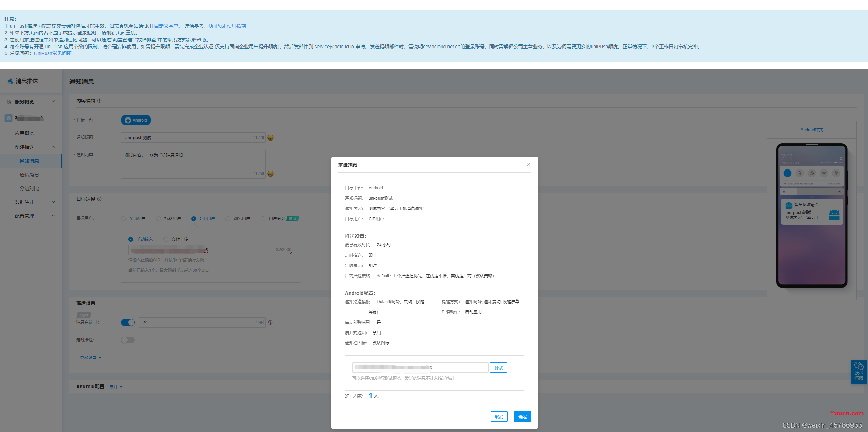Open emoji picker beside 通知标题 field
The image size is (868, 432).
click(x=271, y=138)
